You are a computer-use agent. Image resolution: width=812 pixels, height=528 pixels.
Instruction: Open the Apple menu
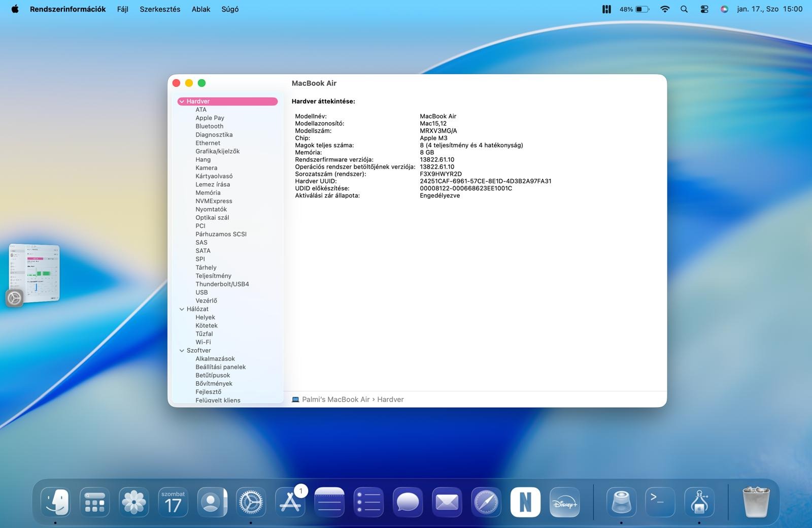(15, 9)
